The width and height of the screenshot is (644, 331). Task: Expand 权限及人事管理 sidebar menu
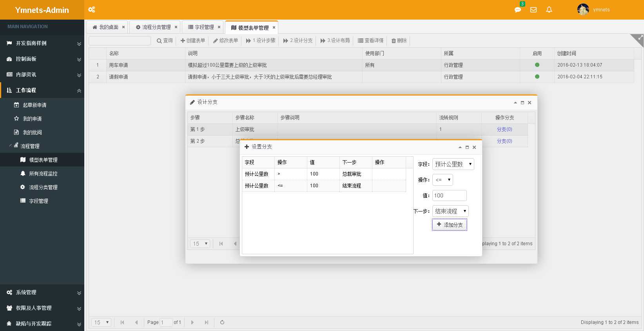click(42, 308)
